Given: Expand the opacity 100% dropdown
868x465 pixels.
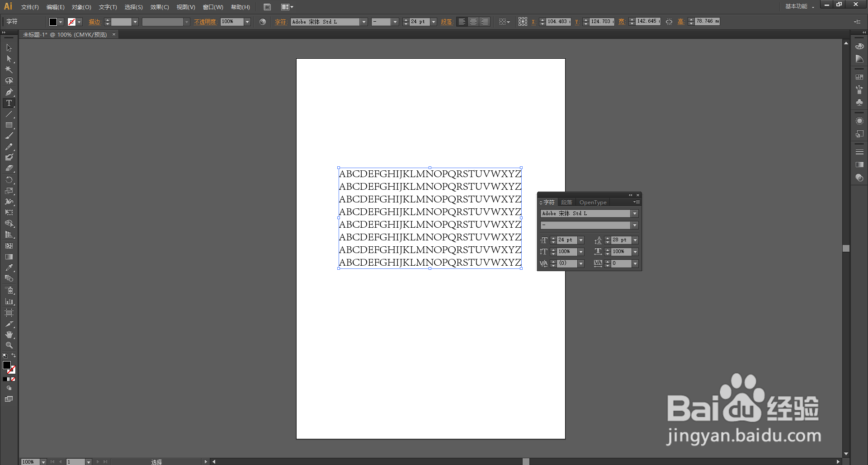Looking at the screenshot, I should point(247,22).
